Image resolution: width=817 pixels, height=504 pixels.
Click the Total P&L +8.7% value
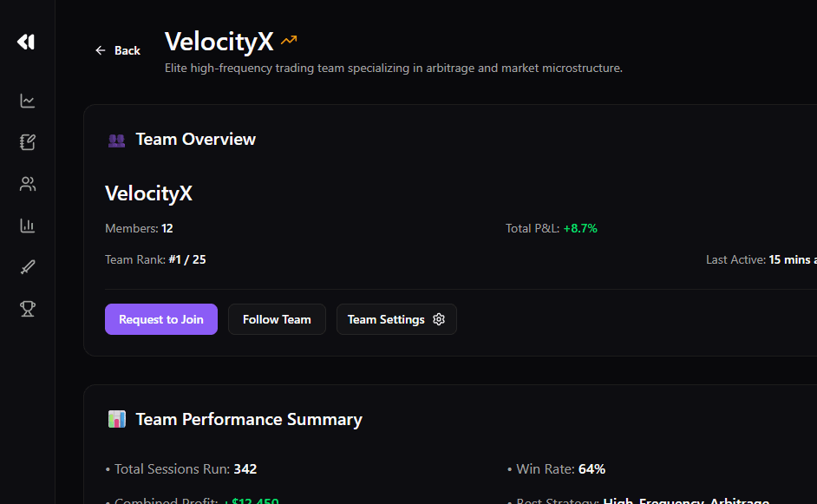pyautogui.click(x=580, y=228)
